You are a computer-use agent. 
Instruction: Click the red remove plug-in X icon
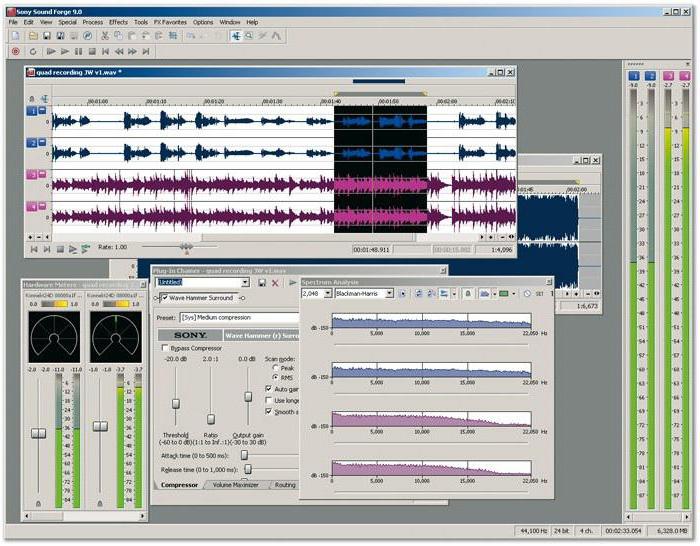(x=275, y=283)
